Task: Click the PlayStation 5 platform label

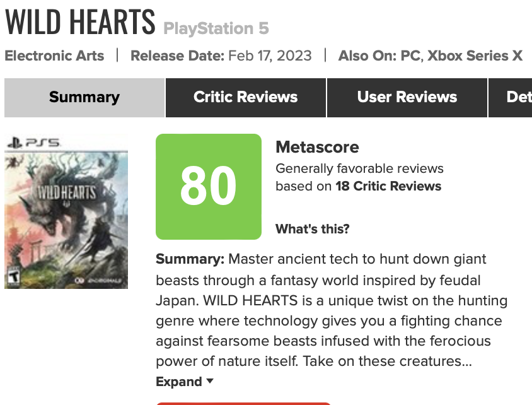Action: click(x=216, y=28)
